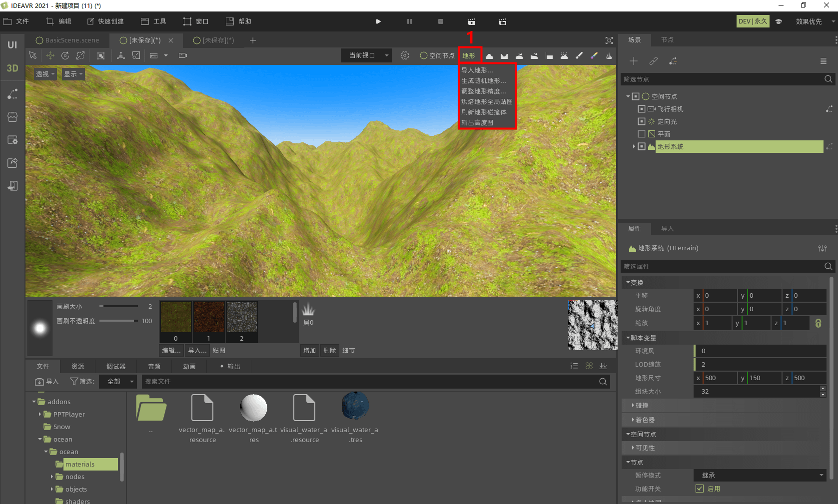Click the terrain raise brush icon
838x504 pixels.
coord(489,56)
